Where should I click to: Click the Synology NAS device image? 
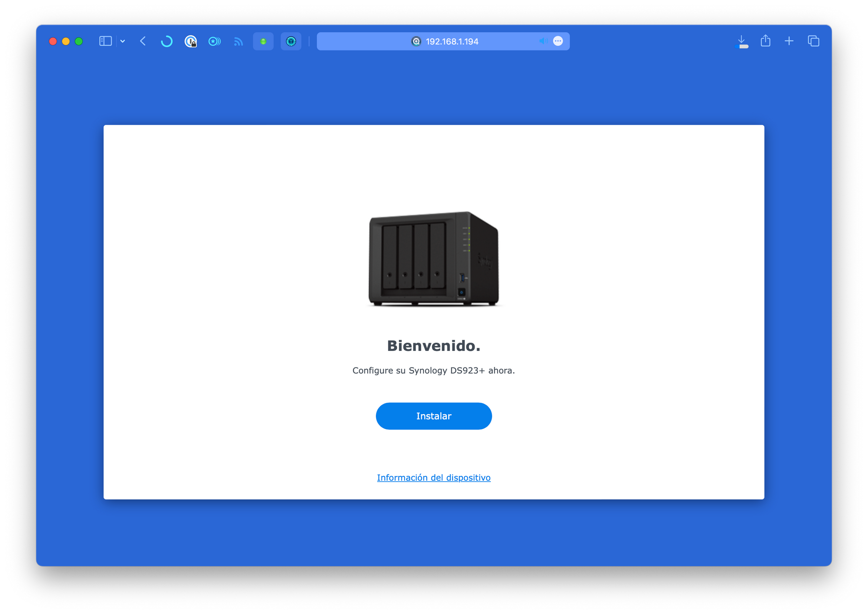434,259
